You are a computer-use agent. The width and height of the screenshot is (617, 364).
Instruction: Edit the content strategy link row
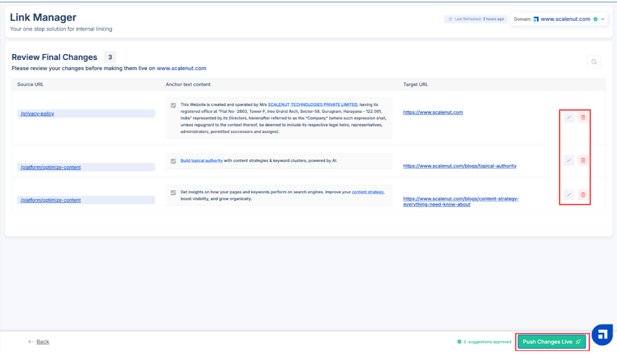coord(569,195)
